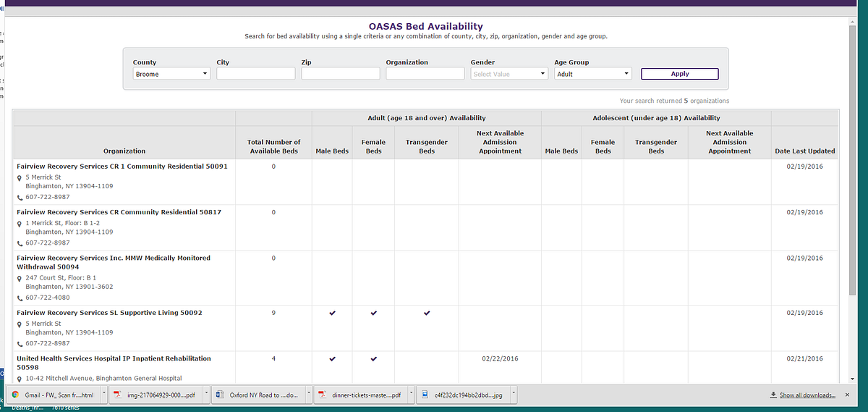Open img-217064929 pdf download arrow menu
The image size is (868, 412).
[x=206, y=395]
